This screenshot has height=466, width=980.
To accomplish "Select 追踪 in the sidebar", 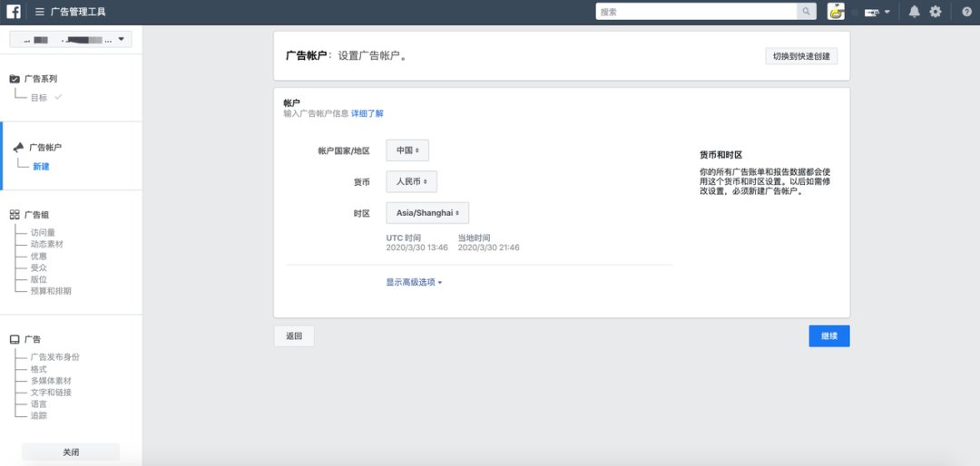I will [39, 415].
